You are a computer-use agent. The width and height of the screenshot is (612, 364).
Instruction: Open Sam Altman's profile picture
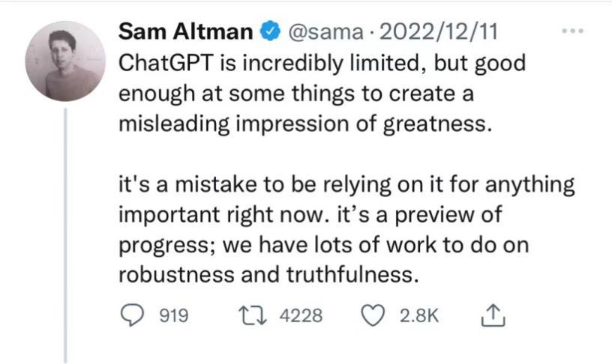[65, 62]
